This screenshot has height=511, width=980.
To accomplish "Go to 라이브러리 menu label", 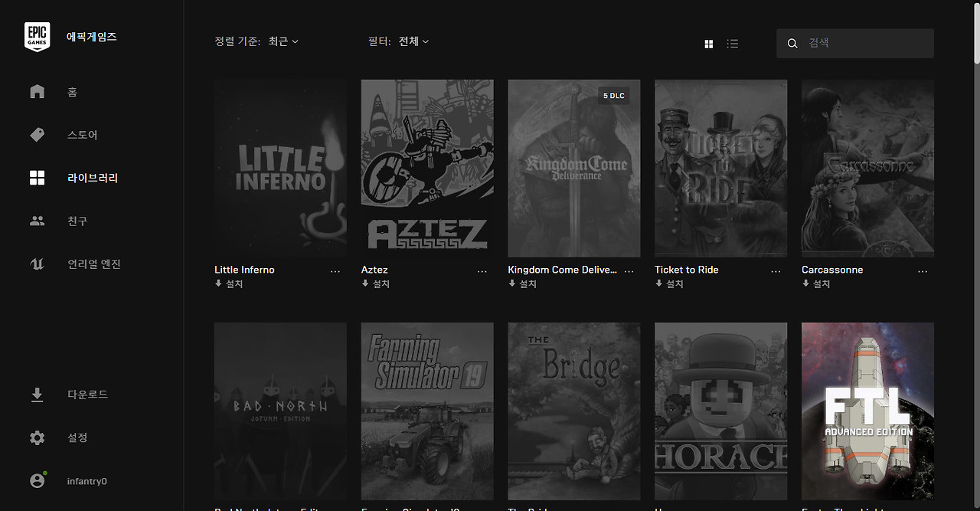I will [93, 178].
